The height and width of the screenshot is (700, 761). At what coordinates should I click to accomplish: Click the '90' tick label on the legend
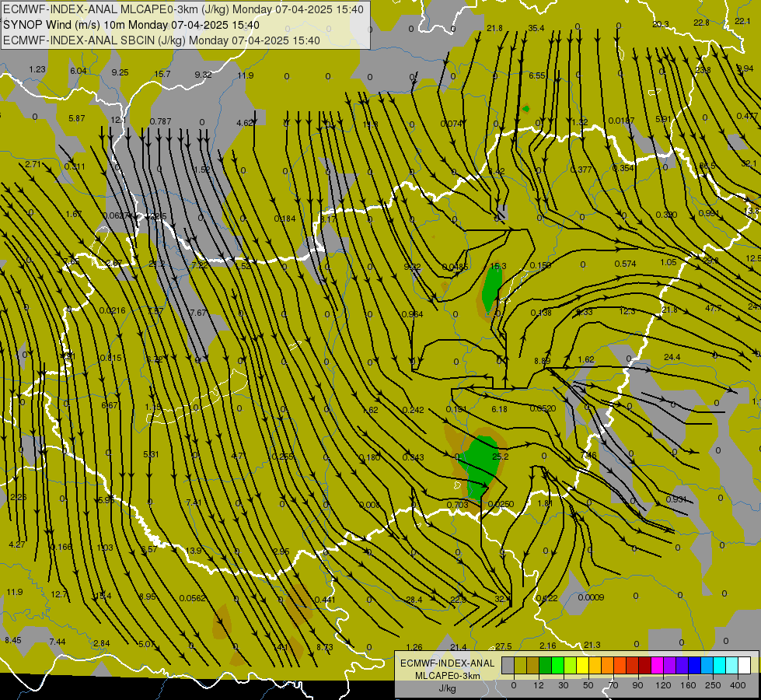tap(638, 685)
